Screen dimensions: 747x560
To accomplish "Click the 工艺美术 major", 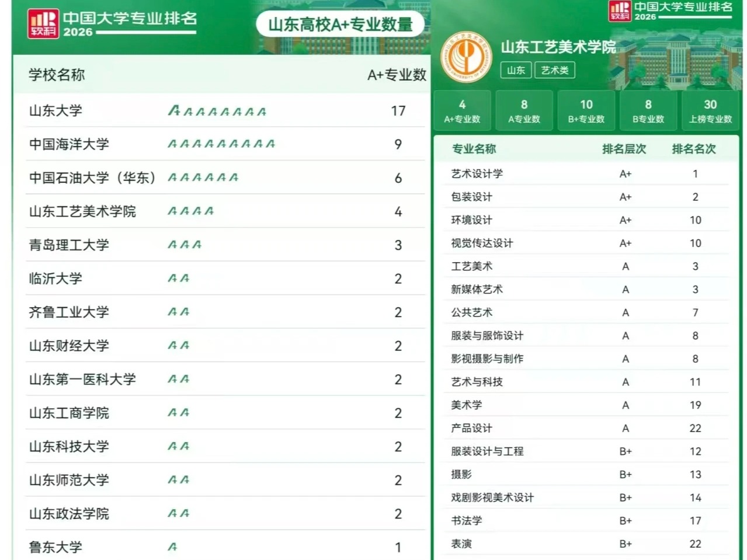I will point(471,266).
